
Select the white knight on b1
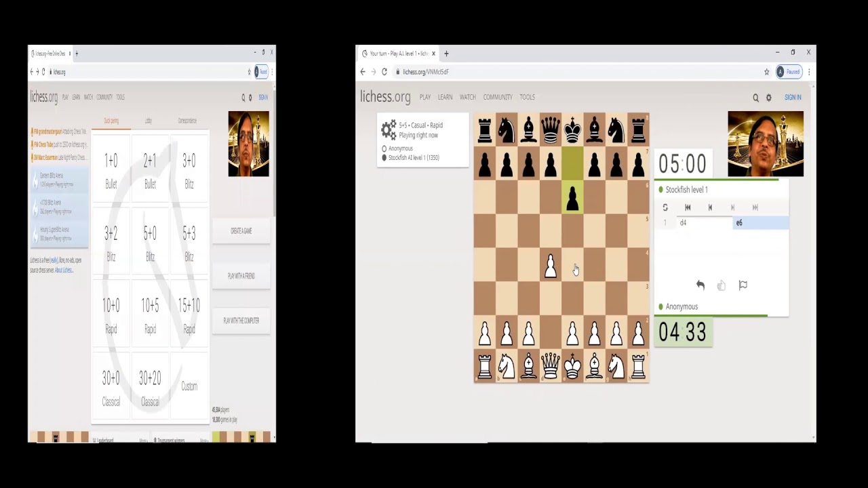point(507,367)
